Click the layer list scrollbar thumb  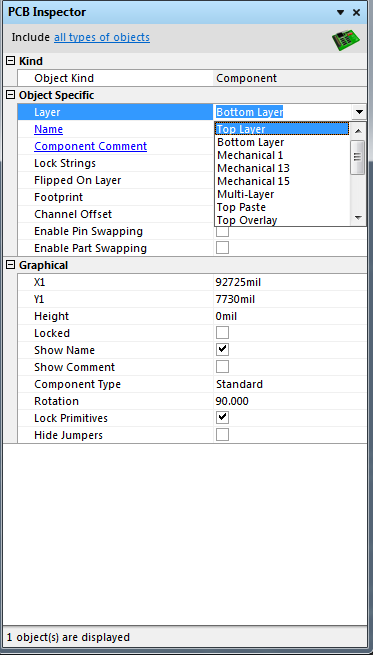(x=358, y=157)
